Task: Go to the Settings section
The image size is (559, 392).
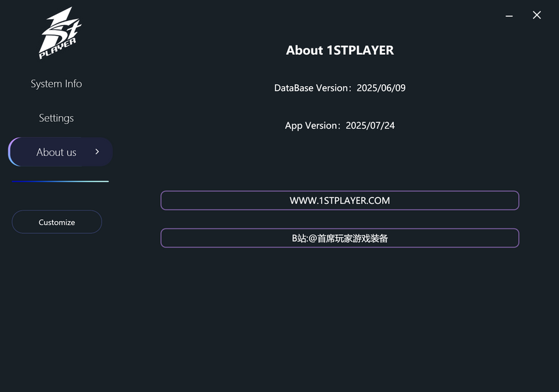Action: point(56,118)
